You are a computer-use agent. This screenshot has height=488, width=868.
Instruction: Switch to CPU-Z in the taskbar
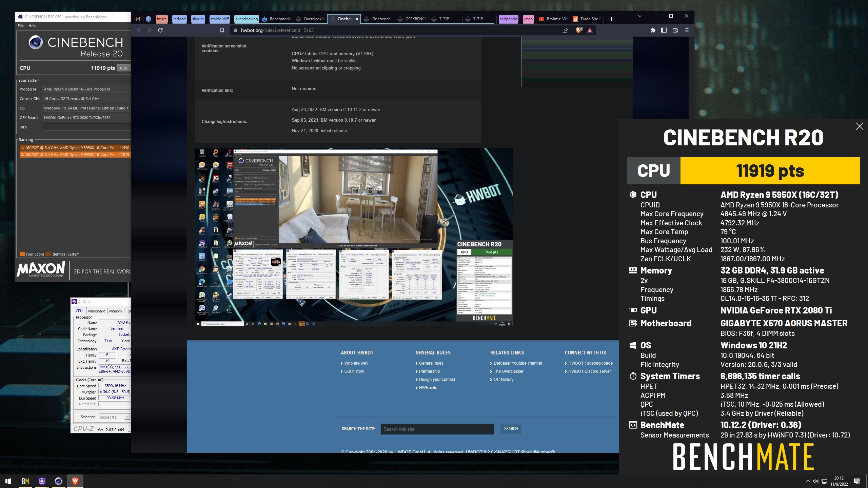[42, 481]
